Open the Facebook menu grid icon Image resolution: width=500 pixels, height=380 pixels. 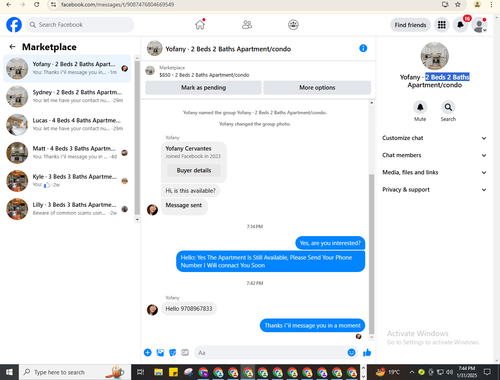(442, 25)
